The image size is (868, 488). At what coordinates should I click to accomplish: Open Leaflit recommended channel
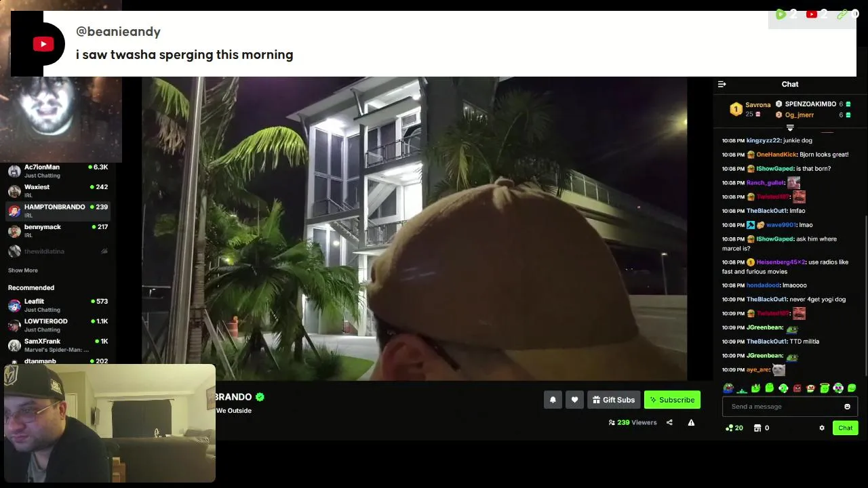click(58, 305)
